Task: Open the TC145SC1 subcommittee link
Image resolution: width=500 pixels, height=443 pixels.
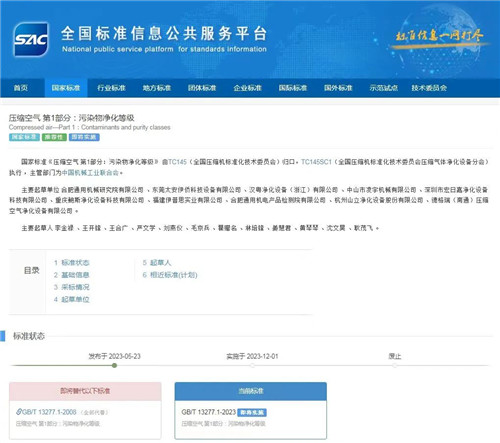Action: point(316,162)
